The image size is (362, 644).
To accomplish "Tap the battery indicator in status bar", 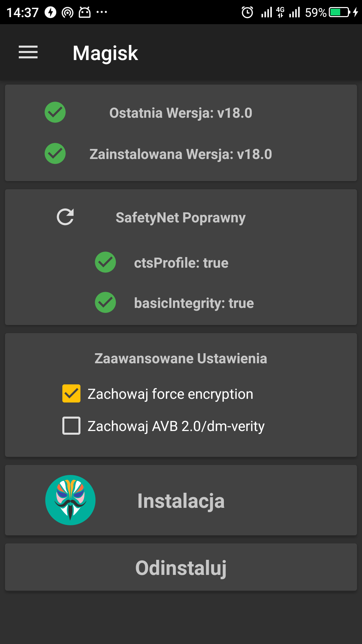I will tap(340, 13).
